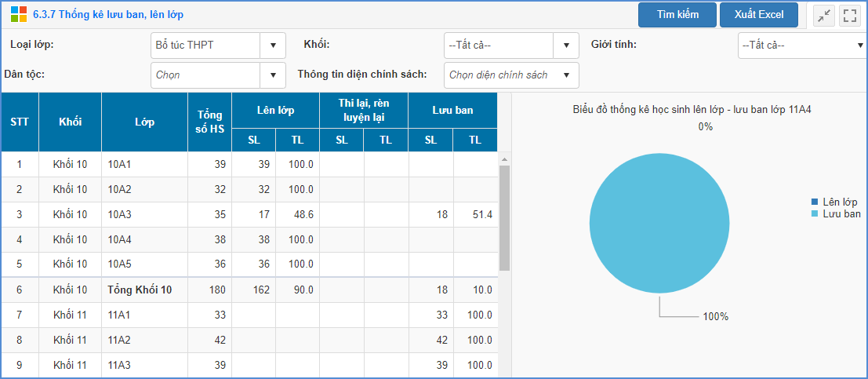Click the fullscreen expand icon
The image size is (868, 379).
click(x=849, y=15)
